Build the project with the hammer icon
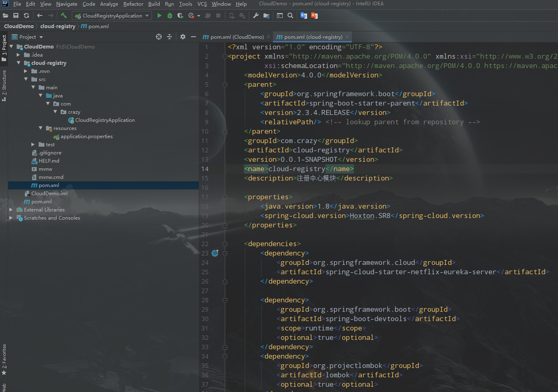The height and width of the screenshot is (392, 558). click(64, 15)
